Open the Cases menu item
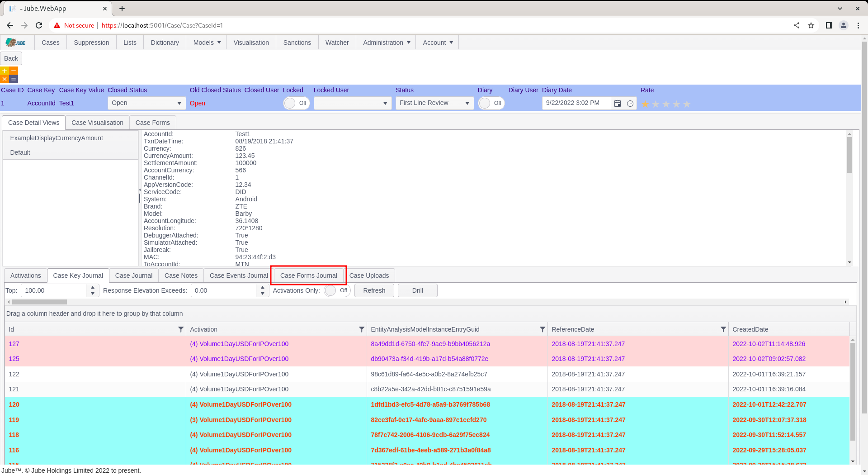868x475 pixels. (51, 43)
